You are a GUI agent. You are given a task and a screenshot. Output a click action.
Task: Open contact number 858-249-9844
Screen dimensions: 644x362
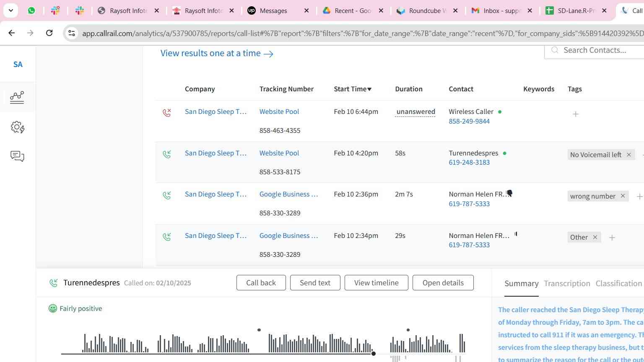coord(469,121)
